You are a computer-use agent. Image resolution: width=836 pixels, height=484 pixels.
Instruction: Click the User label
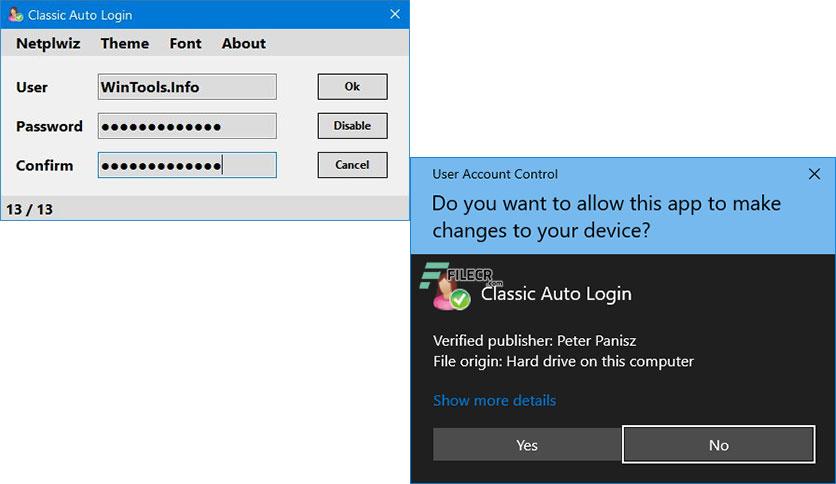[x=32, y=87]
